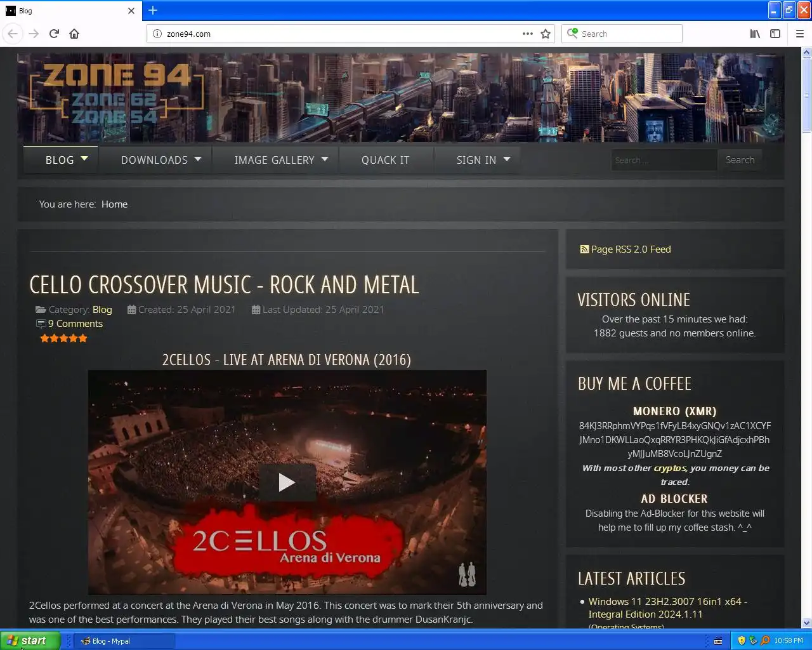Reload the current page
Screen dimensions: 812x650
pos(54,34)
